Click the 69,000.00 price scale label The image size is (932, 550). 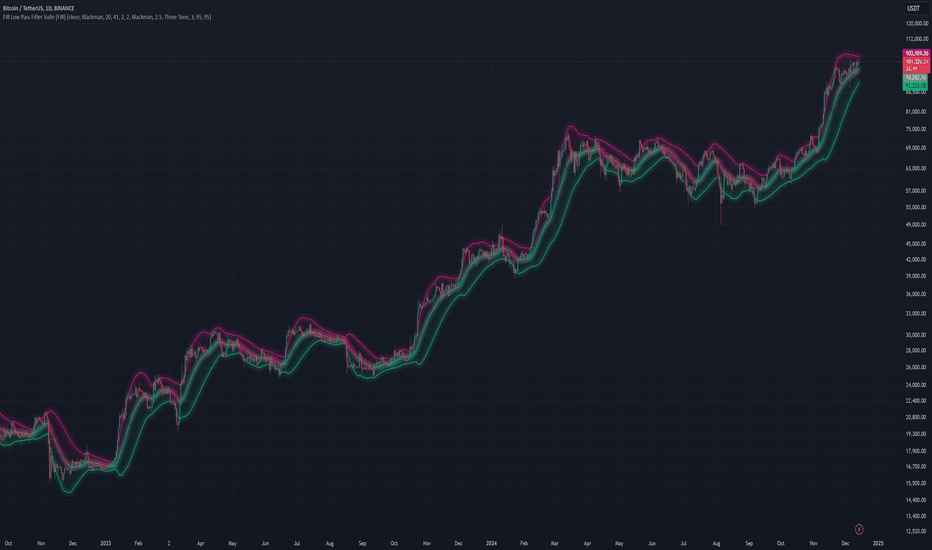[x=917, y=148]
